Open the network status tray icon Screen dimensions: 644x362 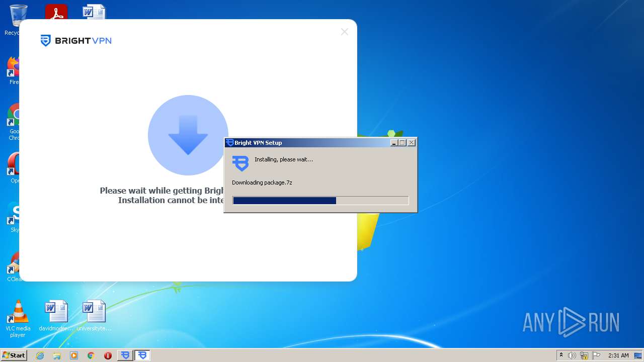tap(584, 355)
